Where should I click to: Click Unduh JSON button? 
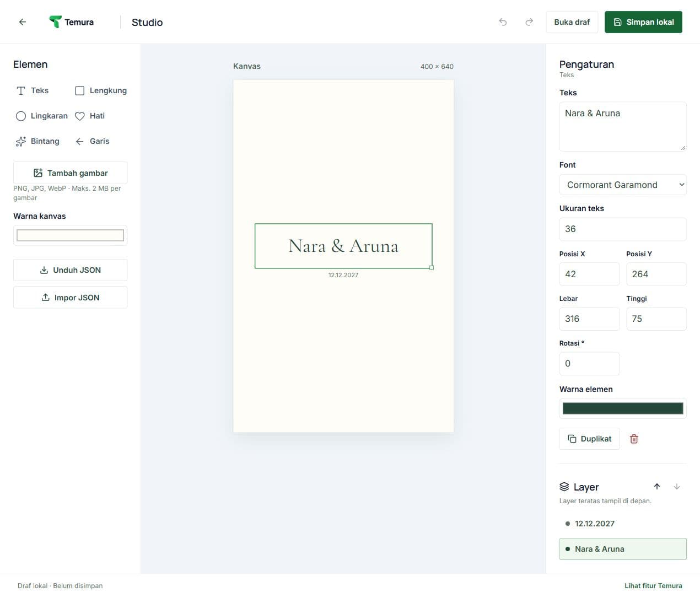(71, 270)
